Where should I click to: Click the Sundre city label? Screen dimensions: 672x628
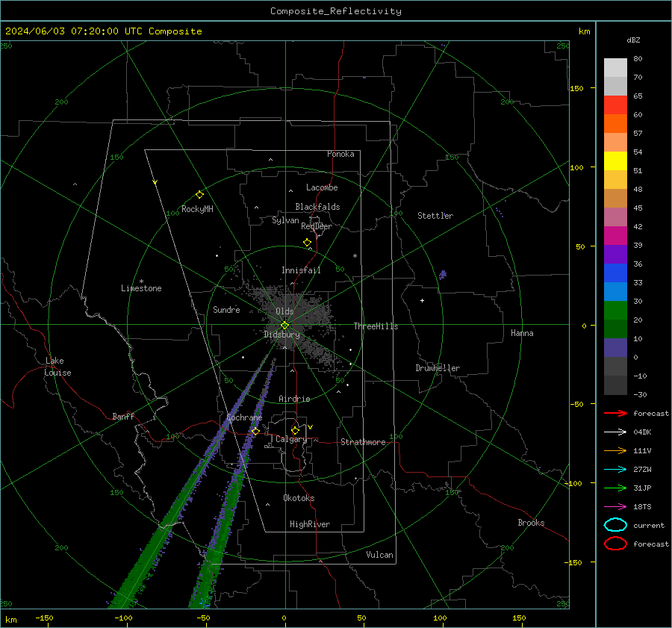pyautogui.click(x=226, y=309)
